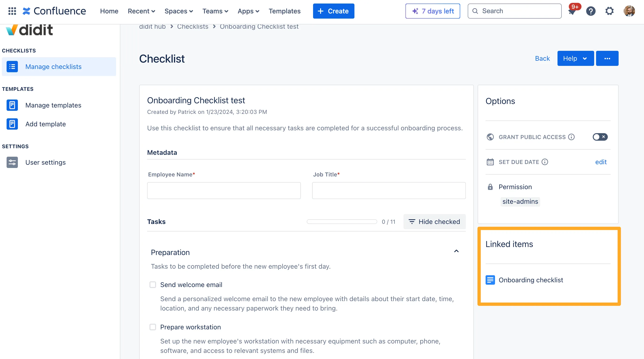Click the Preparation section heading

pos(170,252)
